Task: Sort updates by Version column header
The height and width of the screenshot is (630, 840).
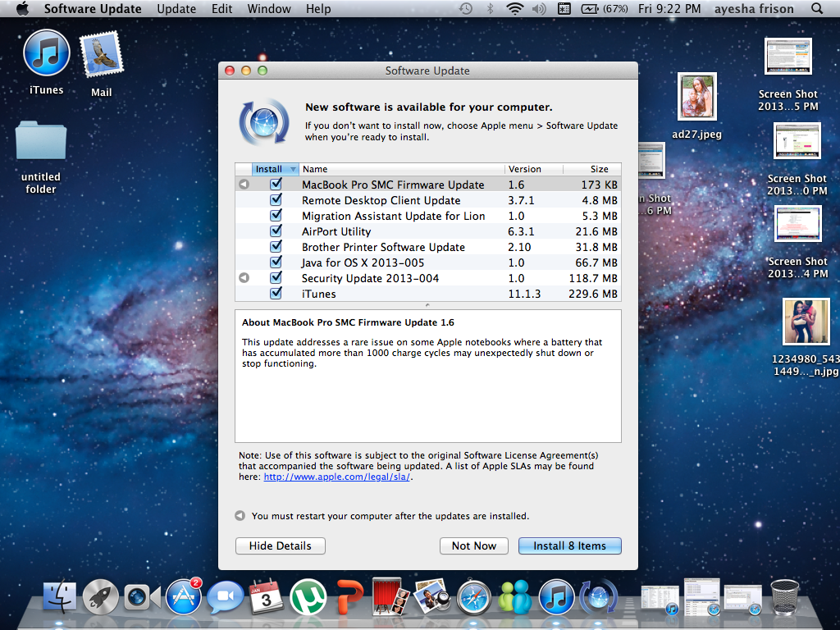Action: coord(533,169)
